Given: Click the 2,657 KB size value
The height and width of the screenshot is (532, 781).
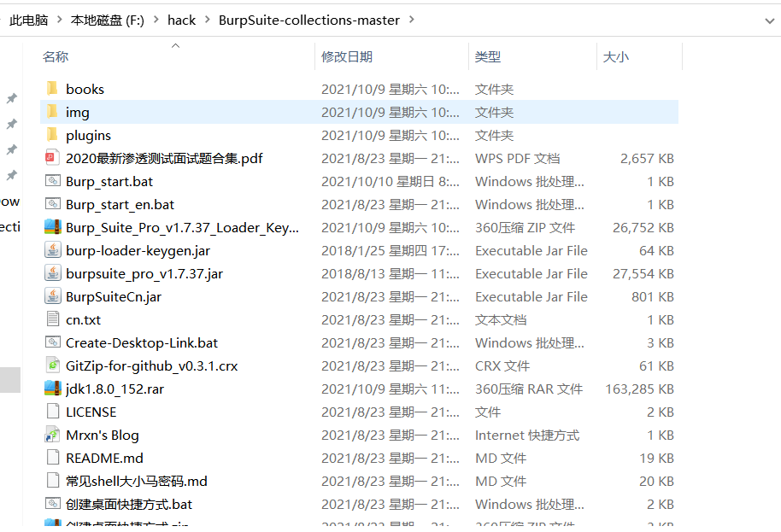Looking at the screenshot, I should (647, 159).
